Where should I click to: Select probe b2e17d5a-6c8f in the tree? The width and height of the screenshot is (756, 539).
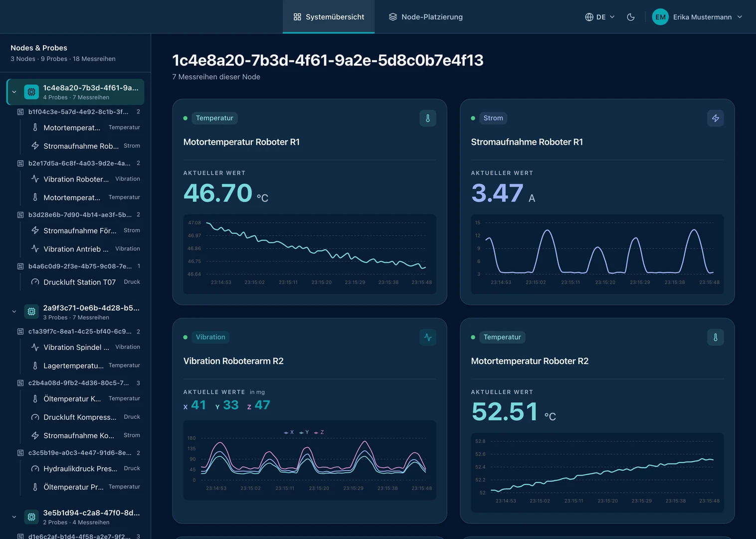78,163
